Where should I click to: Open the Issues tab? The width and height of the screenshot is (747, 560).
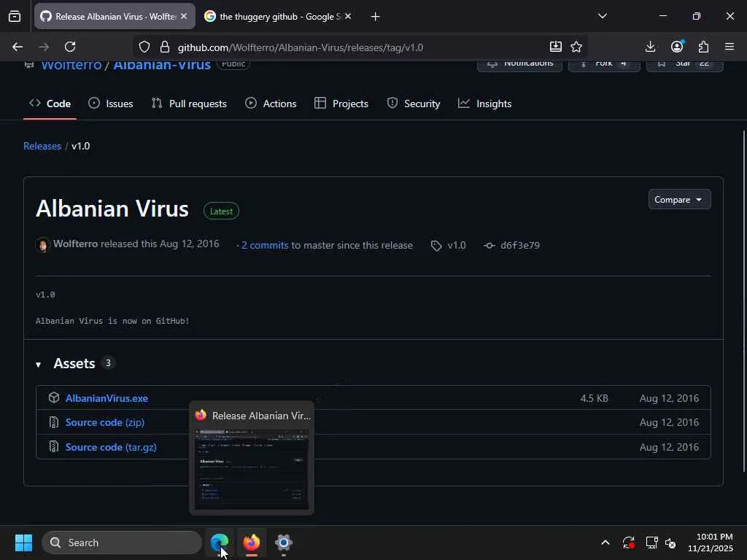111,104
